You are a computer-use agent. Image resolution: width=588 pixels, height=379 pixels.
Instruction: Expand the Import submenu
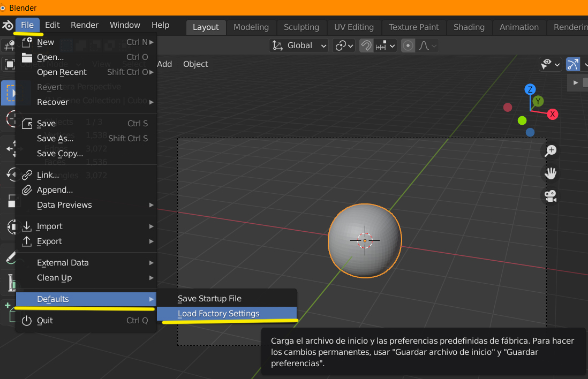pos(86,226)
